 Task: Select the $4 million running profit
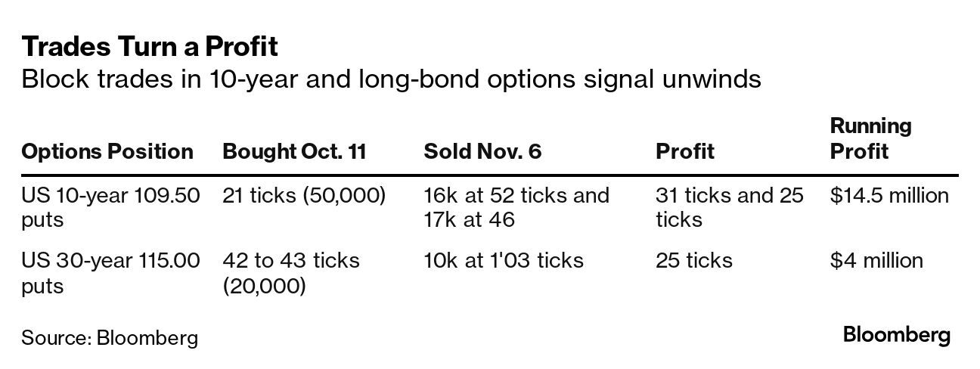pos(876,261)
